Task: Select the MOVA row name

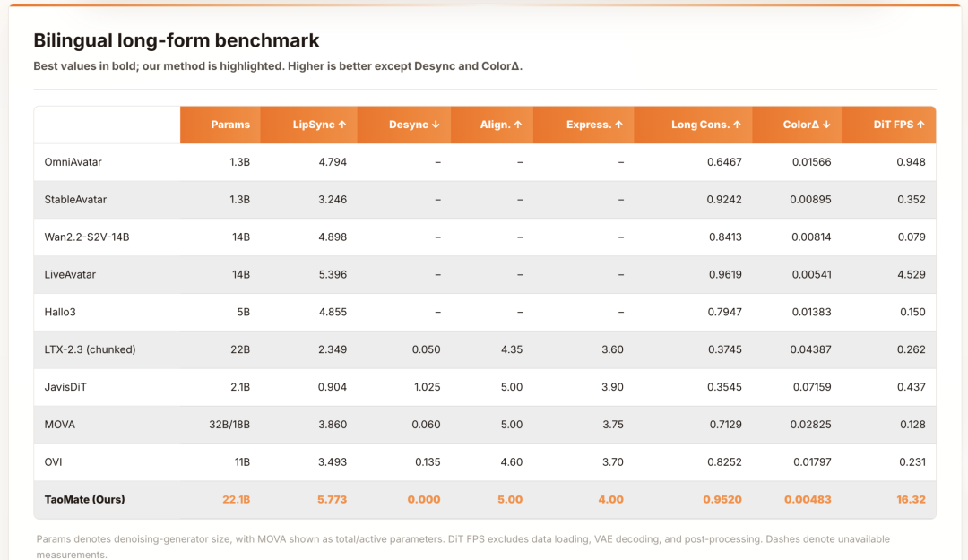Action: 59,425
